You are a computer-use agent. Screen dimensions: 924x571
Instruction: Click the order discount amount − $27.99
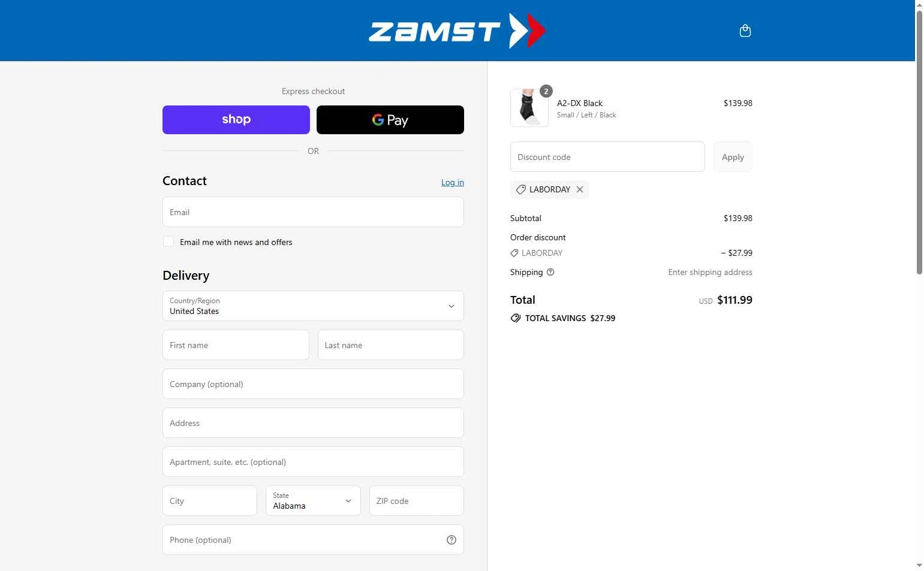click(736, 253)
